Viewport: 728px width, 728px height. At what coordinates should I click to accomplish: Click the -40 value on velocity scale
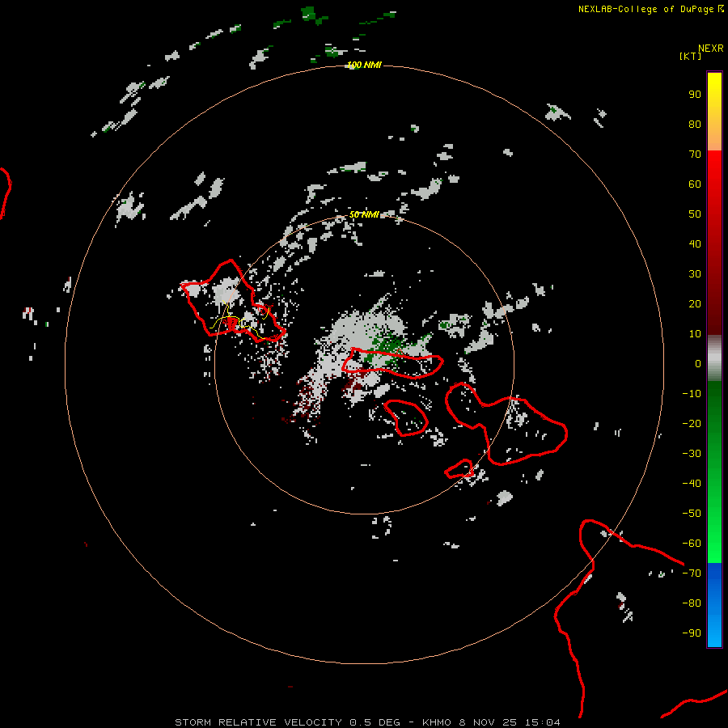point(692,484)
